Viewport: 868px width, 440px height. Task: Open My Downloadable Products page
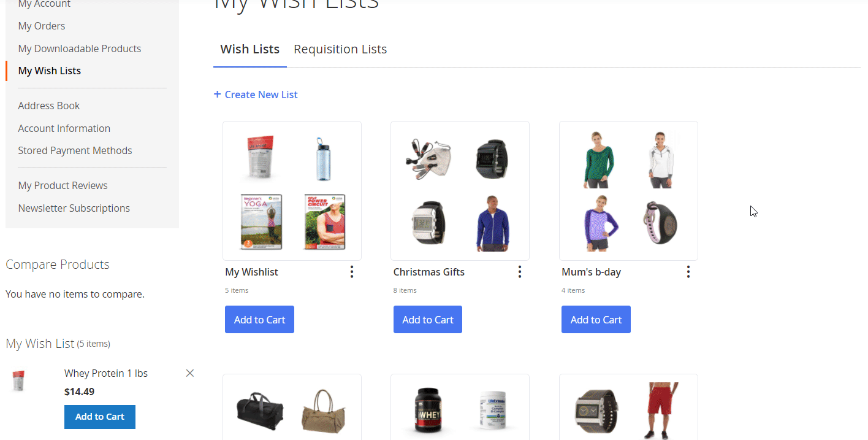pyautogui.click(x=80, y=48)
